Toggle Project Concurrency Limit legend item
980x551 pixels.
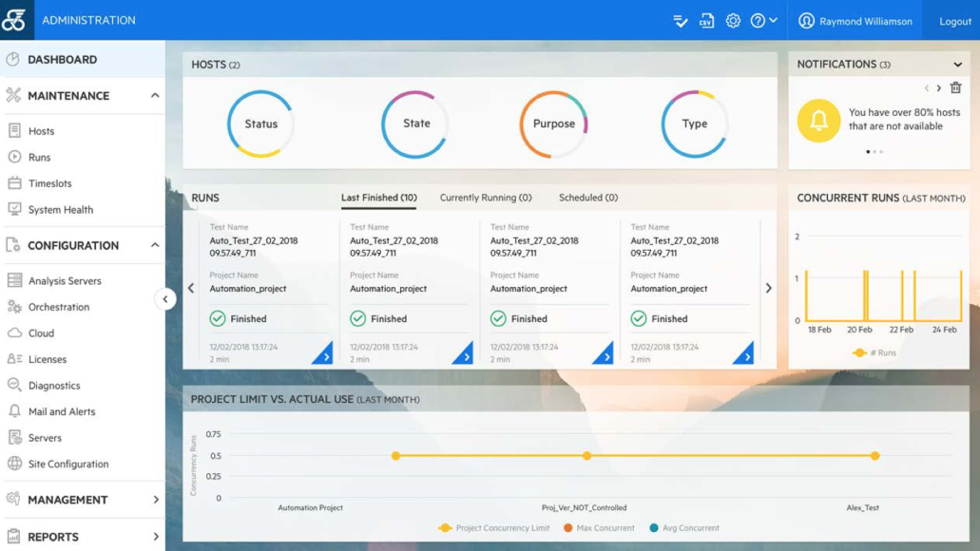click(492, 528)
